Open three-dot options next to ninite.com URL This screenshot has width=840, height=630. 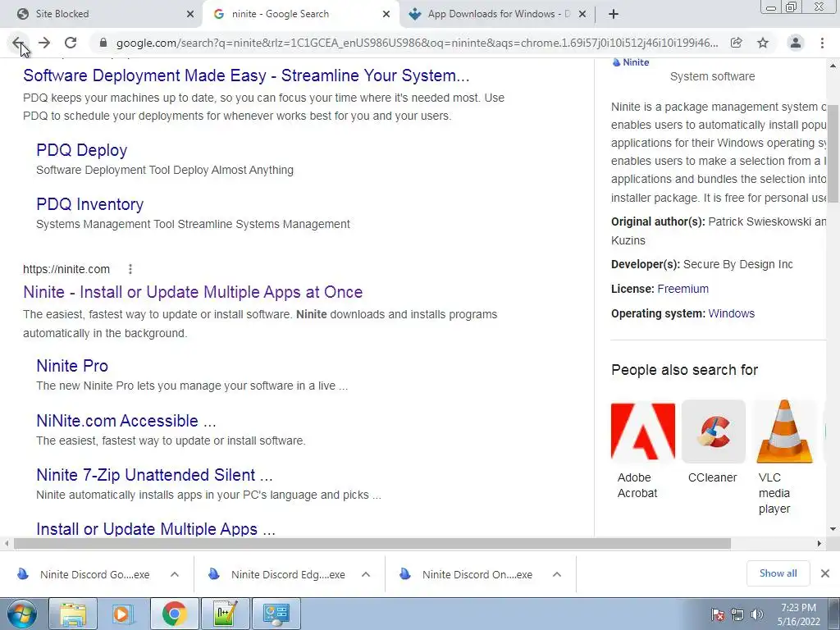(130, 269)
